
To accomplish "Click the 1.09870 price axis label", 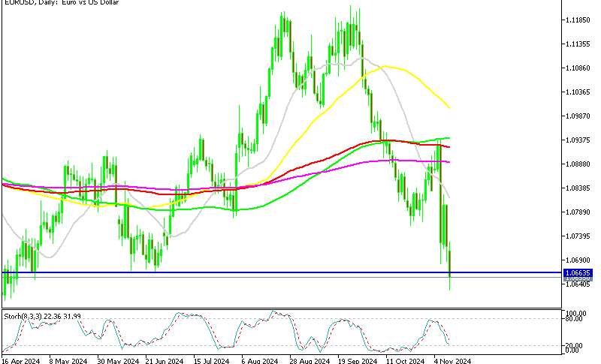I will [x=578, y=116].
